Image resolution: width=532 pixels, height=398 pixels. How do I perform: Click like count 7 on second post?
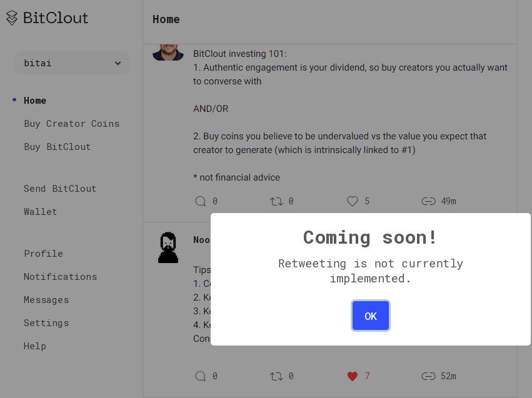[x=367, y=376]
